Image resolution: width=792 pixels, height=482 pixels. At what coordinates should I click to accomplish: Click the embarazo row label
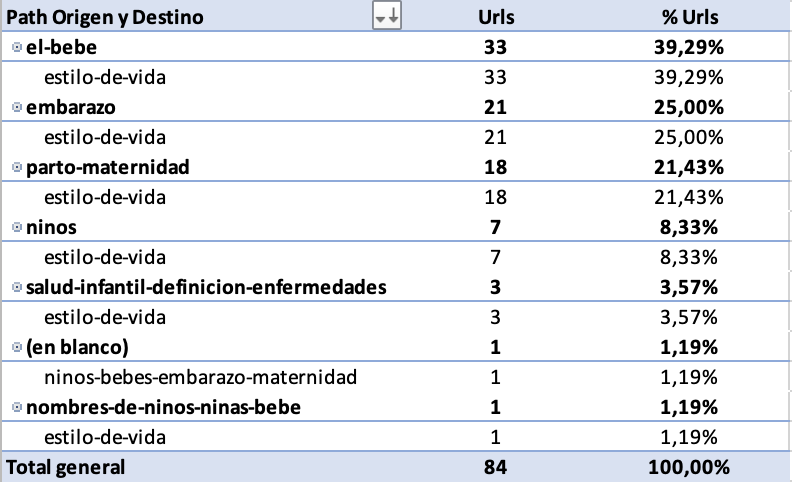pyautogui.click(x=68, y=107)
